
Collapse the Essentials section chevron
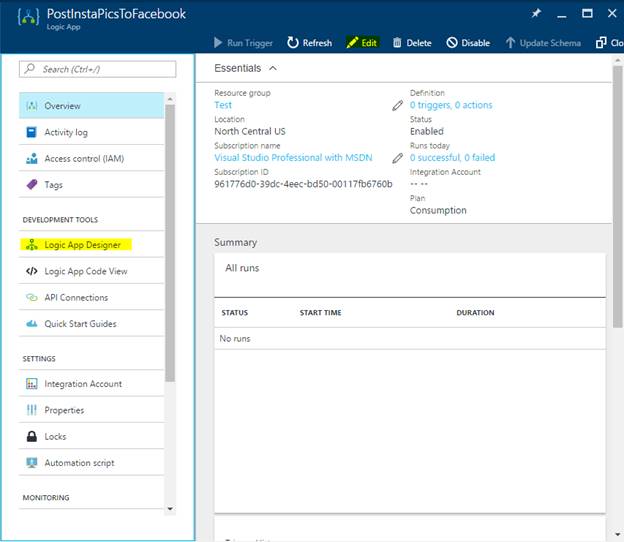tap(273, 68)
